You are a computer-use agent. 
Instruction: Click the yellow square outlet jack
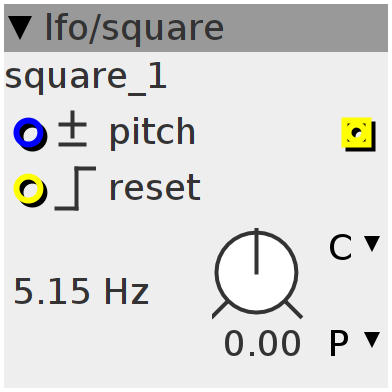[358, 134]
